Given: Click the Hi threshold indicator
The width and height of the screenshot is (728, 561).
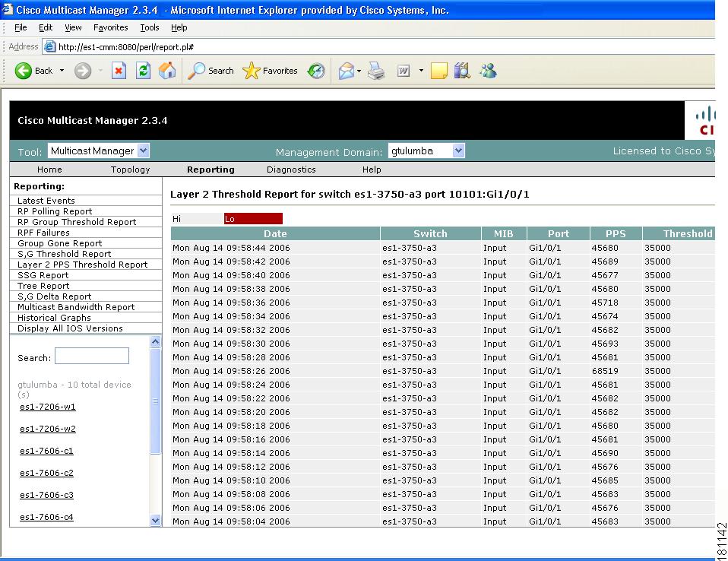Looking at the screenshot, I should tap(198, 219).
